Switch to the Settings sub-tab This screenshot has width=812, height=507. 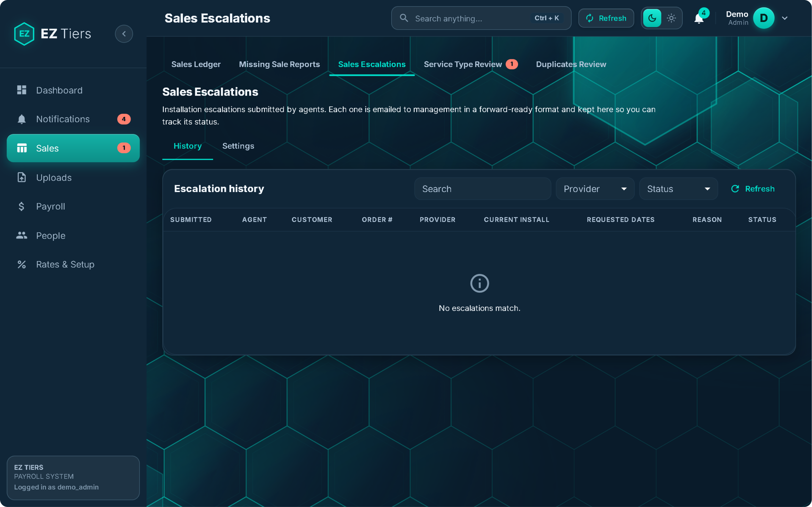(x=238, y=146)
